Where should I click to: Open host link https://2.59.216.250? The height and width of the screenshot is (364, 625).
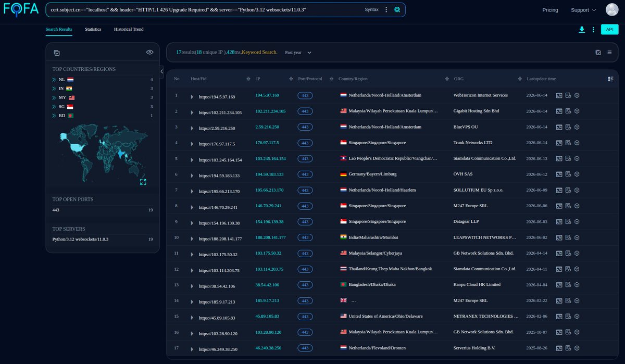click(217, 128)
